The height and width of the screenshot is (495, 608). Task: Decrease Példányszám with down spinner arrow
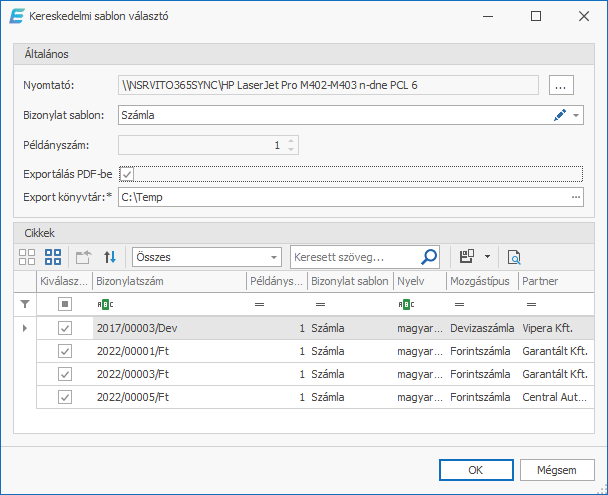pyautogui.click(x=291, y=150)
